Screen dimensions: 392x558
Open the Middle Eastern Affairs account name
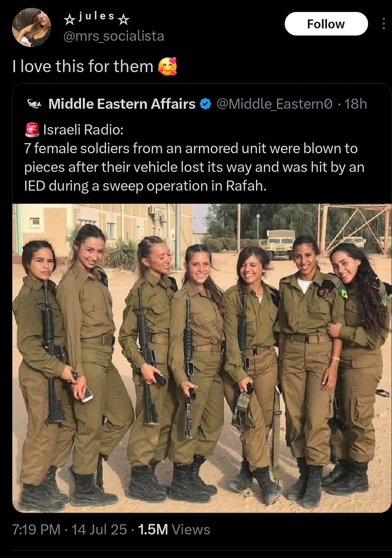click(122, 104)
